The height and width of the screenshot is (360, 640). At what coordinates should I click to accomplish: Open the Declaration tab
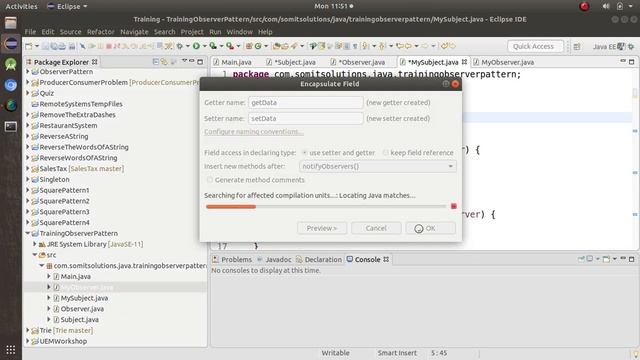coord(319,259)
